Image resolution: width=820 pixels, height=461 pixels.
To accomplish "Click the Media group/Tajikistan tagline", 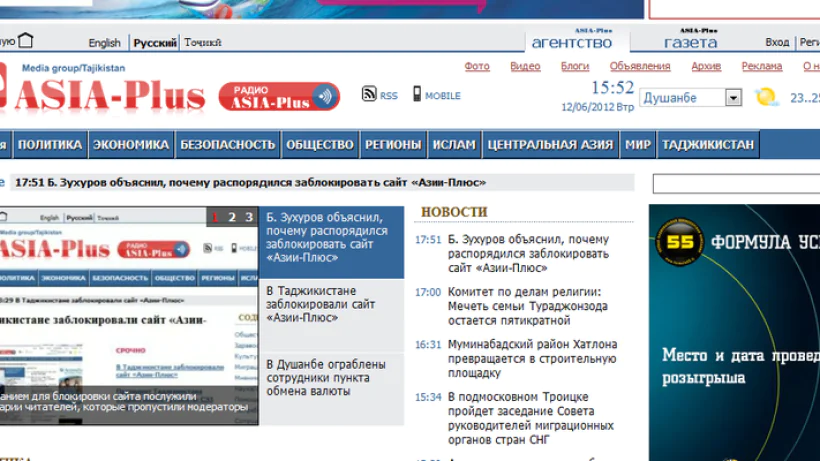I will [73, 68].
